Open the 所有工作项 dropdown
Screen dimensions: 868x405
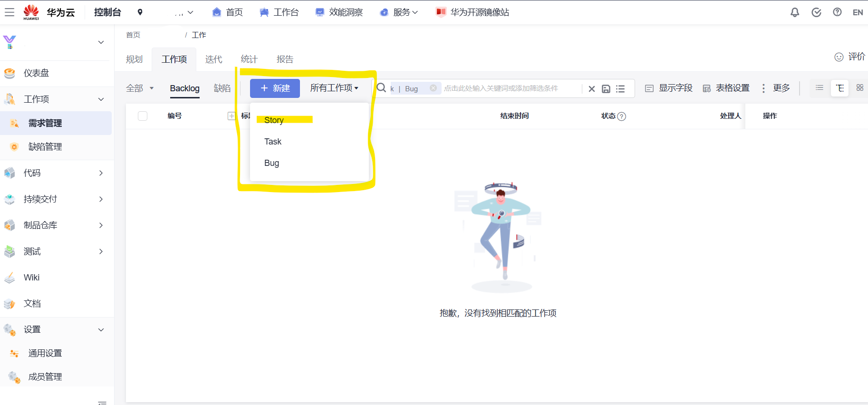click(334, 88)
